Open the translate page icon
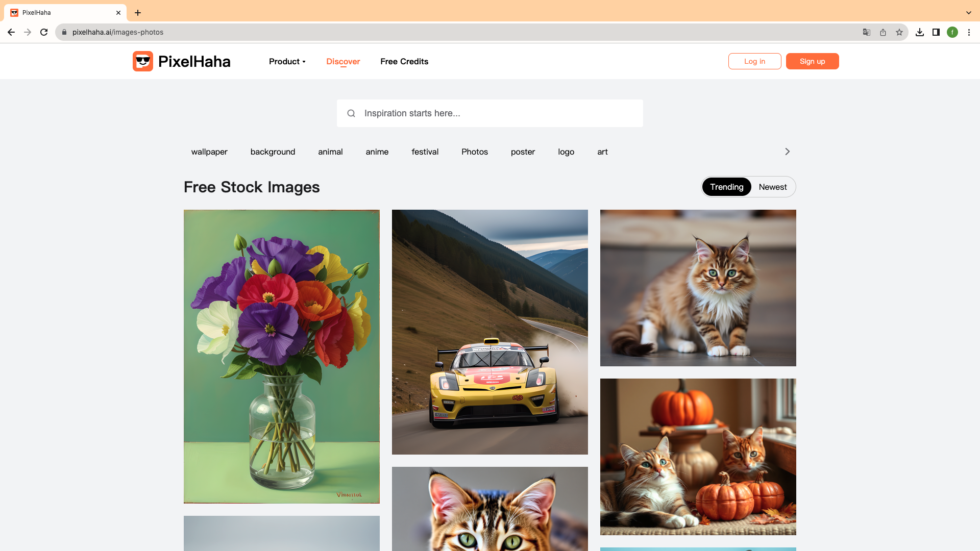The height and width of the screenshot is (551, 980). pyautogui.click(x=867, y=32)
